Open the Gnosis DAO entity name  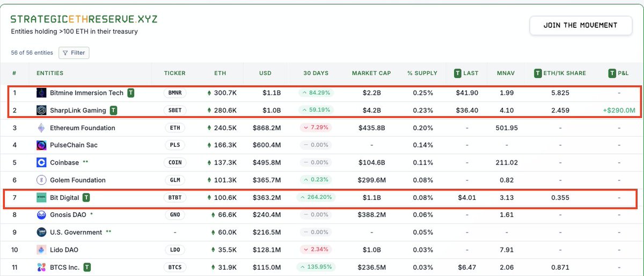pos(69,215)
